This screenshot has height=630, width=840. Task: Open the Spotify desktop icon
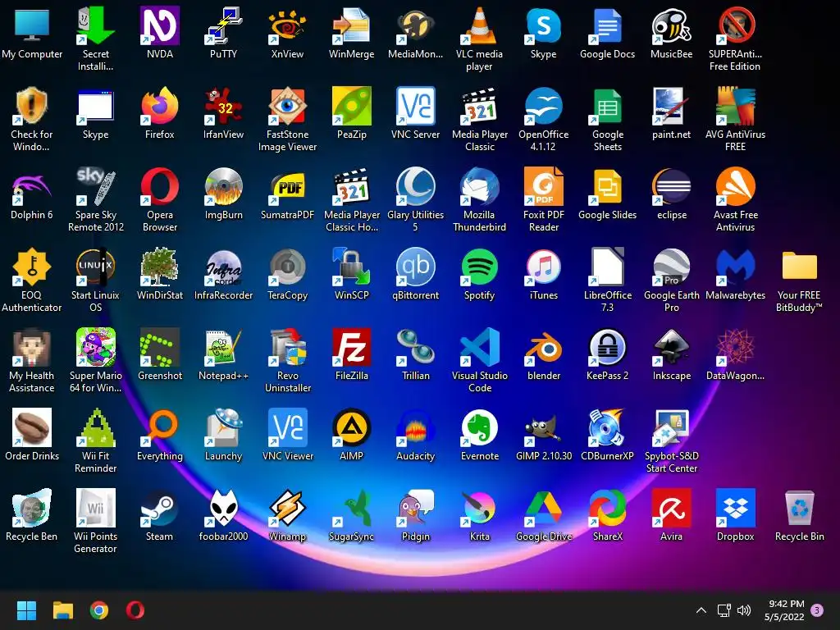[479, 267]
